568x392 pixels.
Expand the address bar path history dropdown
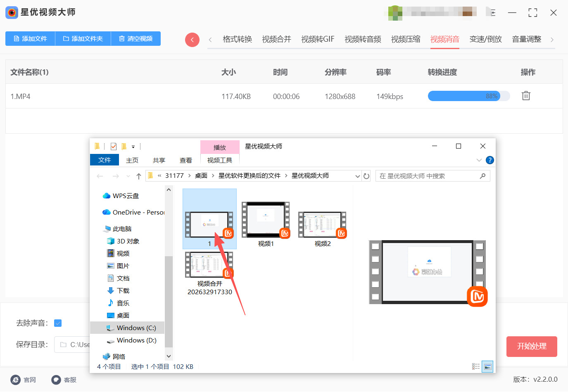[x=357, y=176]
